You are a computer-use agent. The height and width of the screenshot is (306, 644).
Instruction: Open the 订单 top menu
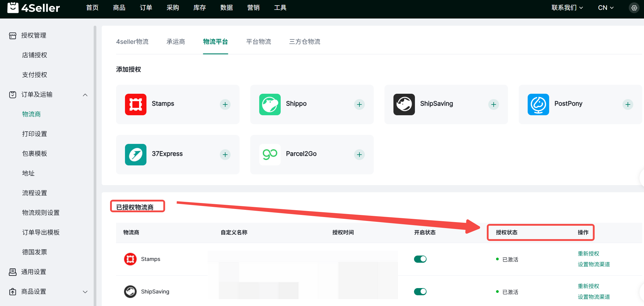click(x=146, y=8)
